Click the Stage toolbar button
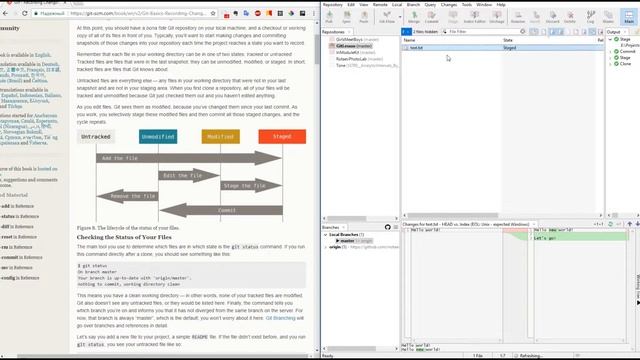Image resolution: width=640 pixels, height=360 pixels. [x=453, y=17]
